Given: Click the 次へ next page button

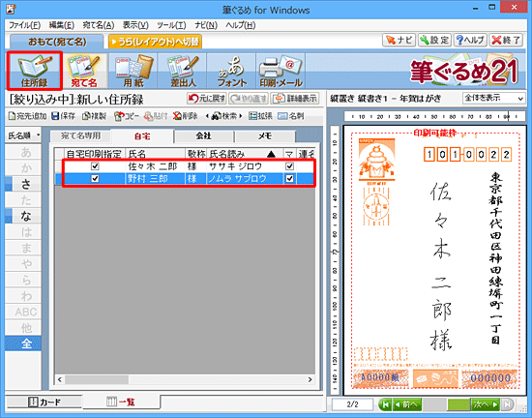Looking at the screenshot, I should coord(486,404).
